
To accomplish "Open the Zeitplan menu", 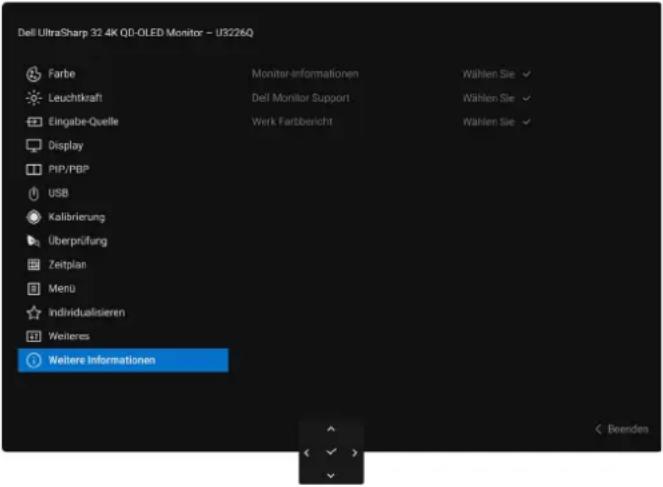I will (67, 265).
